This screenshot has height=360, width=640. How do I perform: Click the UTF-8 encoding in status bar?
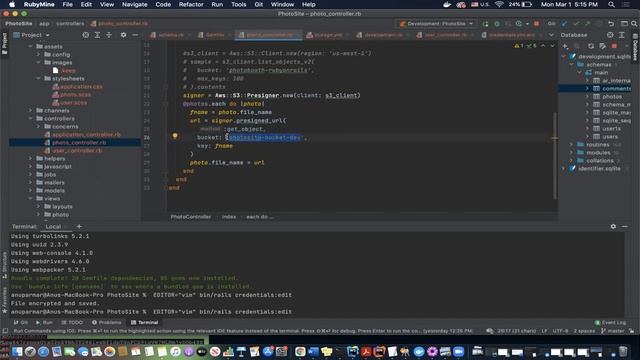(560, 331)
